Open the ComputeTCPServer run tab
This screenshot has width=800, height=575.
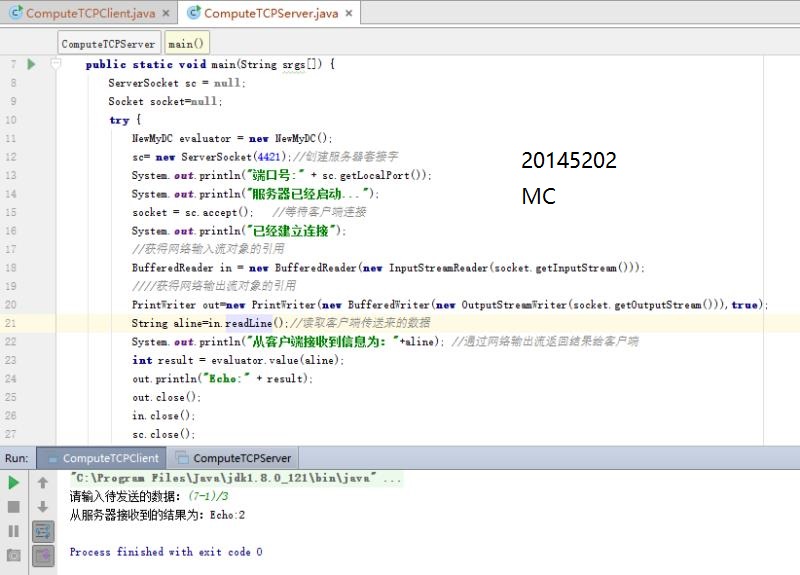pos(234,458)
